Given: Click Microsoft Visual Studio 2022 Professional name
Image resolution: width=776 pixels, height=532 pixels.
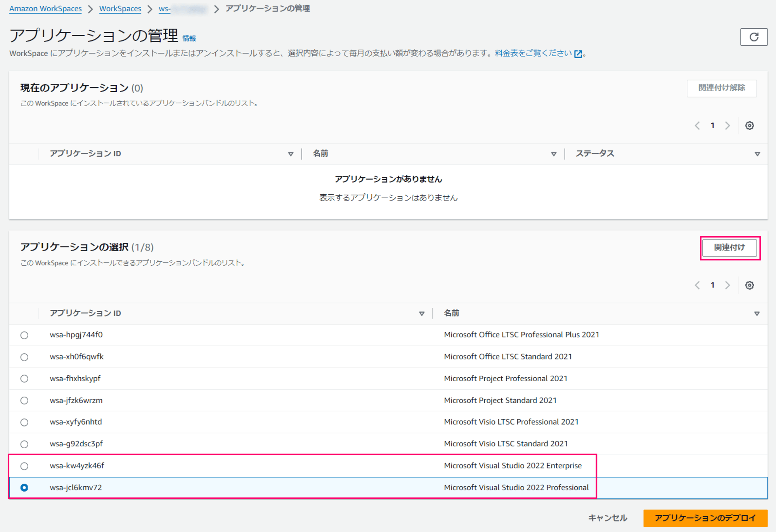Looking at the screenshot, I should [516, 487].
